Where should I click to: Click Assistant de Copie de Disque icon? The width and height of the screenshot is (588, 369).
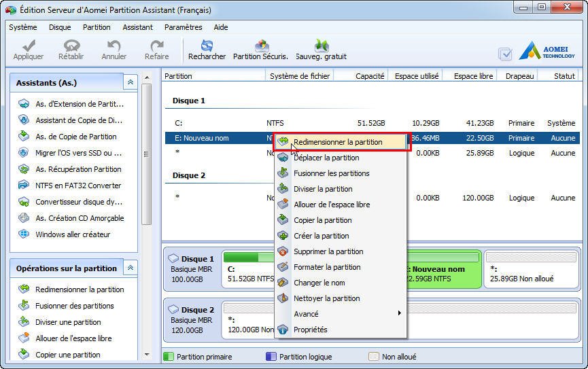point(24,120)
